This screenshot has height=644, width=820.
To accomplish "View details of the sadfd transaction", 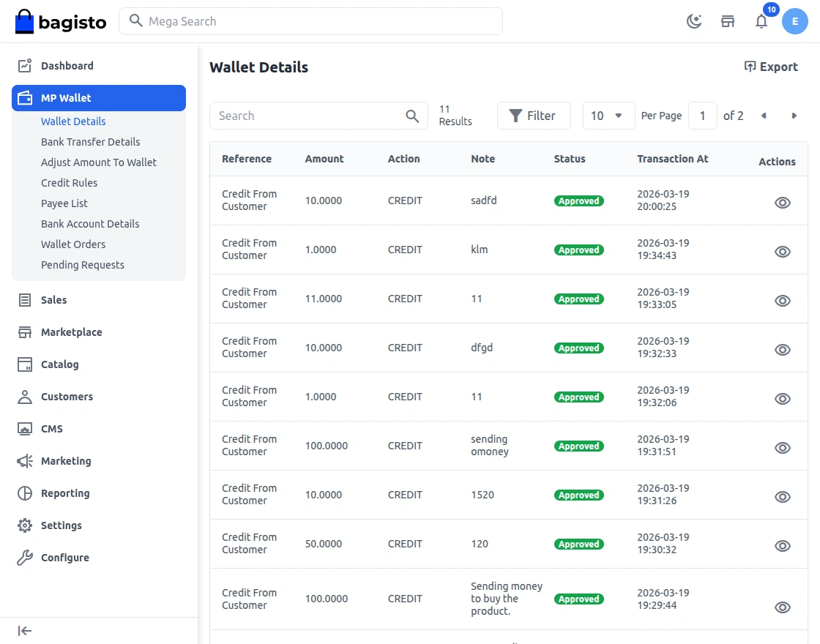I will (x=782, y=203).
